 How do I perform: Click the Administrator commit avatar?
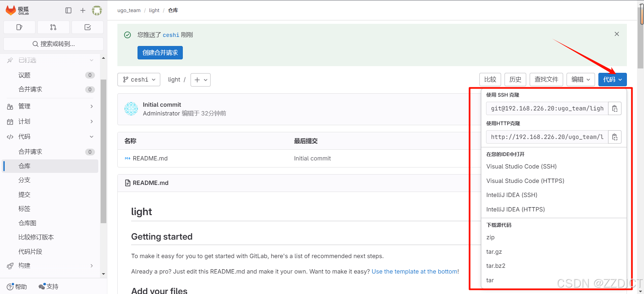tap(131, 109)
